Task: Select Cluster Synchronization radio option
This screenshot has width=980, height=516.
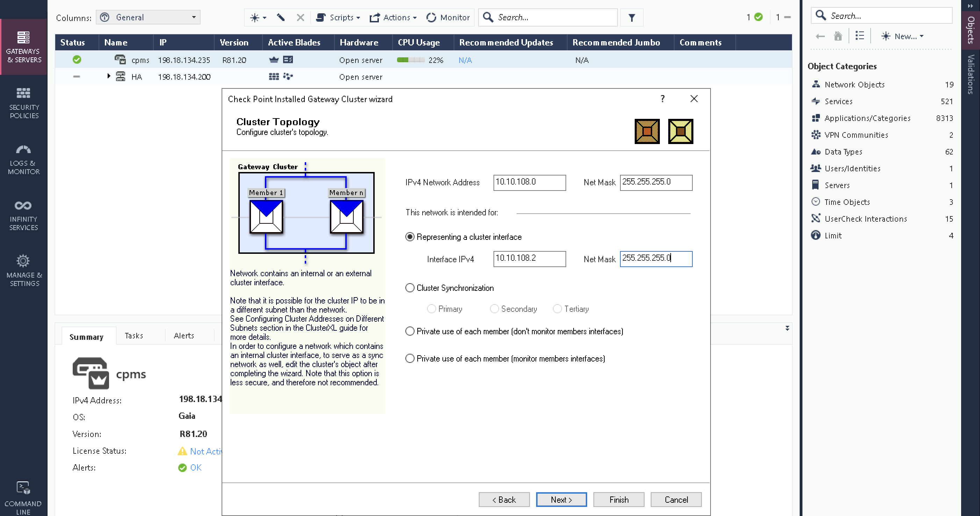Action: point(410,288)
